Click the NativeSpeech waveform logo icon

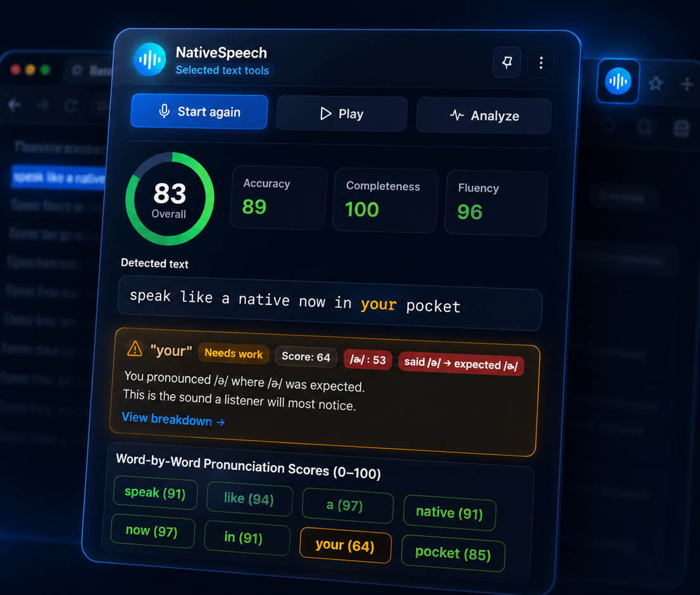coord(150,59)
